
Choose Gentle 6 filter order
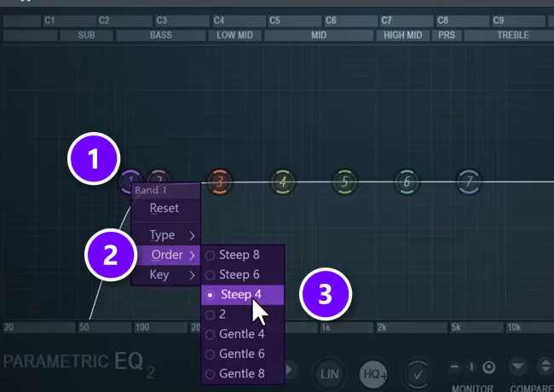243,354
